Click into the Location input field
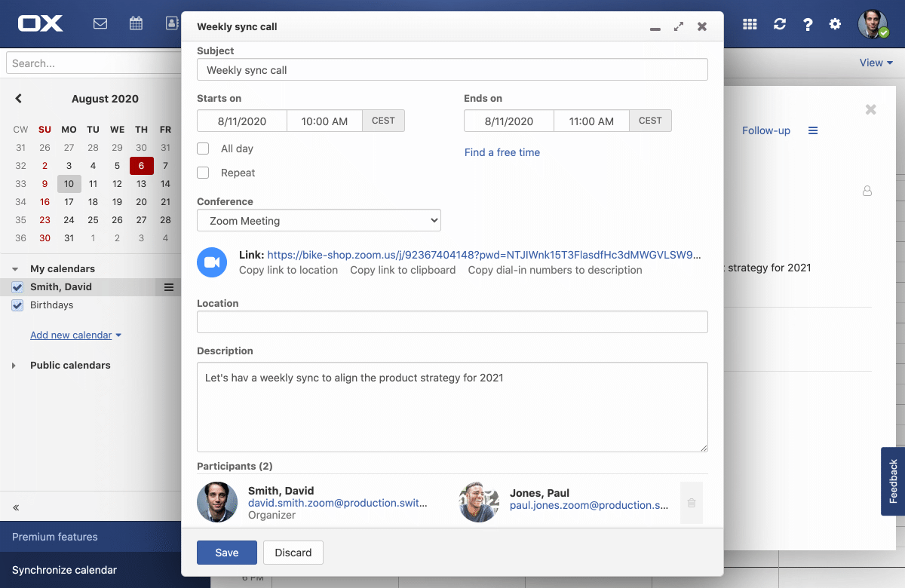Screen dimensions: 905x588 pyautogui.click(x=452, y=322)
